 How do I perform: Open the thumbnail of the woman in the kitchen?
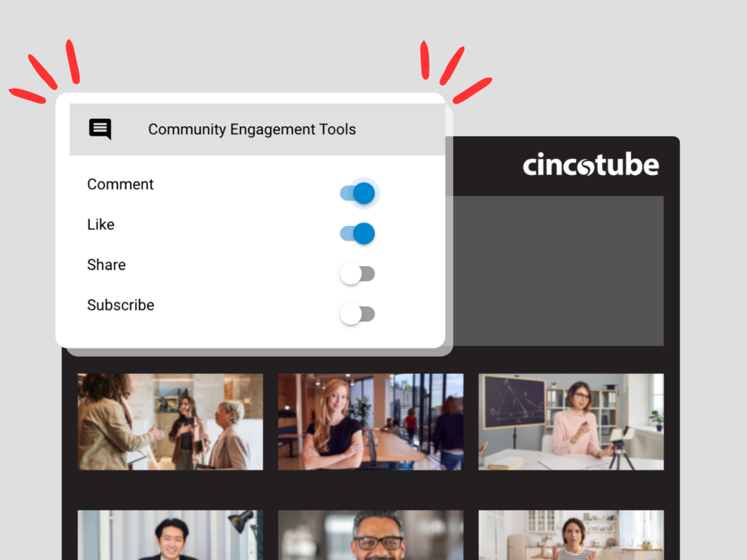point(571,535)
